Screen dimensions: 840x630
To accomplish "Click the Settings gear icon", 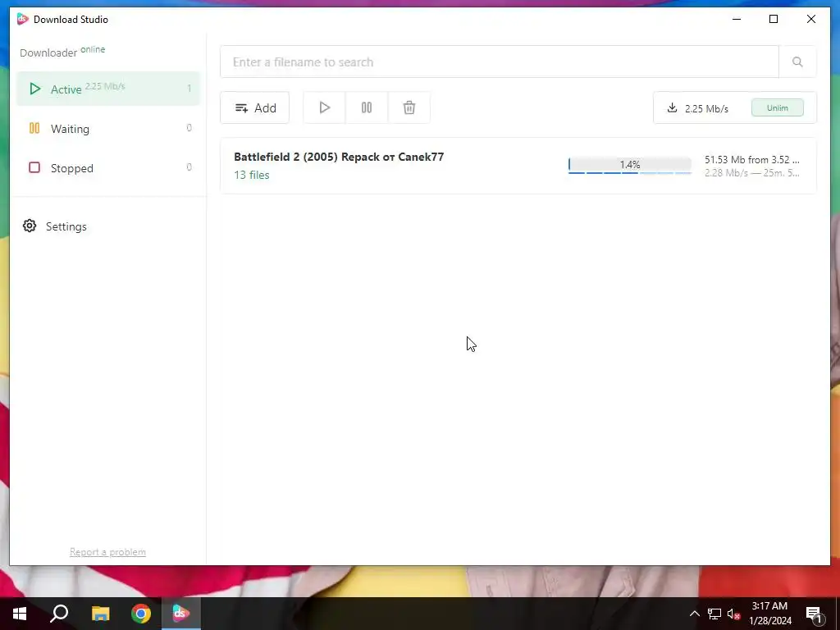I will tap(30, 226).
